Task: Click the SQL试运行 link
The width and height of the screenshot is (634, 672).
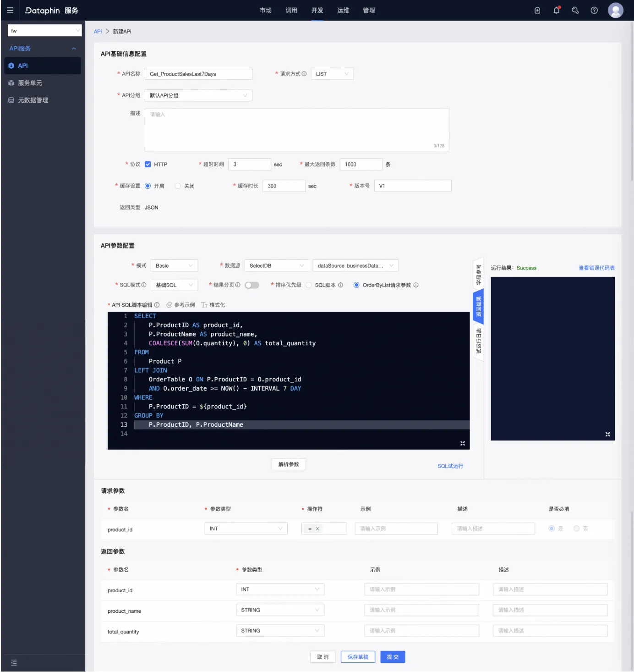Action: pos(450,466)
